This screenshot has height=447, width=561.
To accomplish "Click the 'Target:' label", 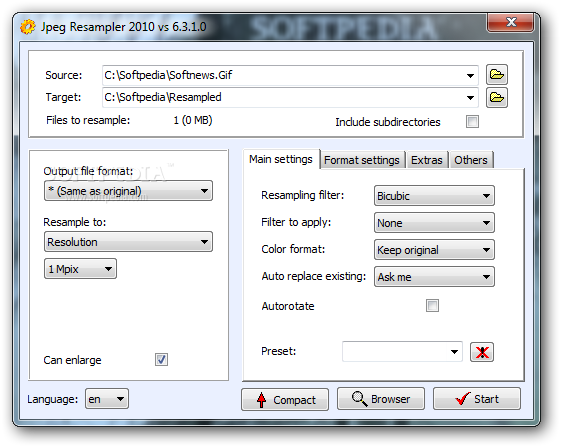I will click(63, 97).
